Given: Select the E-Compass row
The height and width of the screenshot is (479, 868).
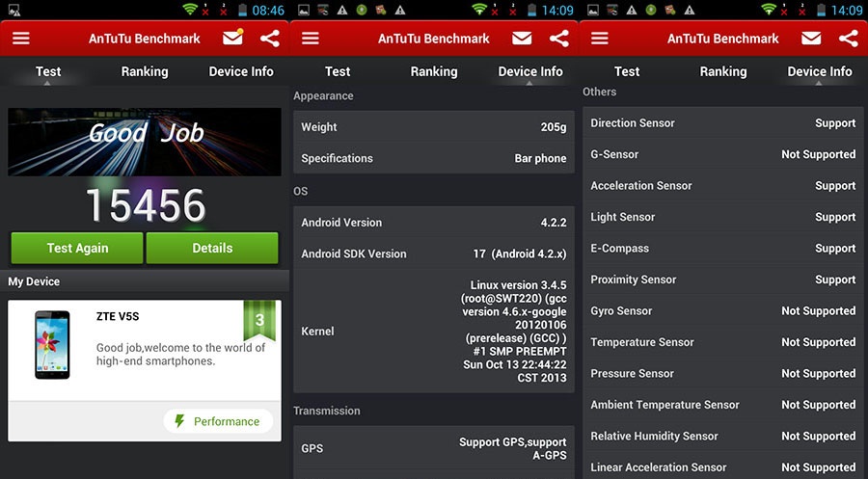Looking at the screenshot, I should click(x=723, y=249).
